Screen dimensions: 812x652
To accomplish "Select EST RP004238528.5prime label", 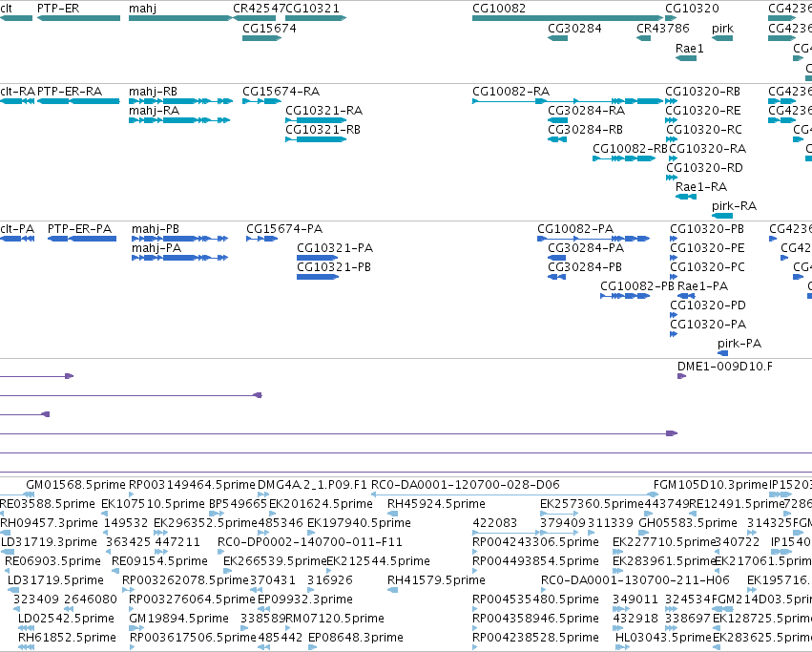I will (535, 638).
